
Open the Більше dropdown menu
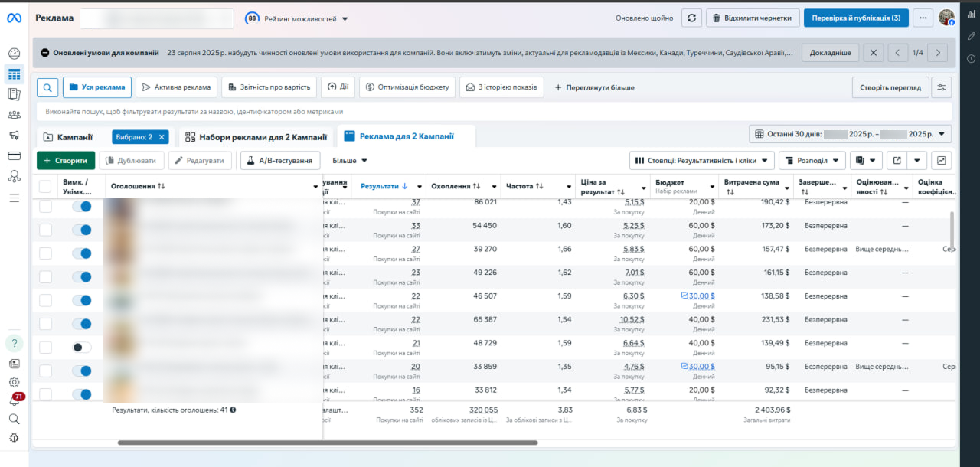[350, 161]
